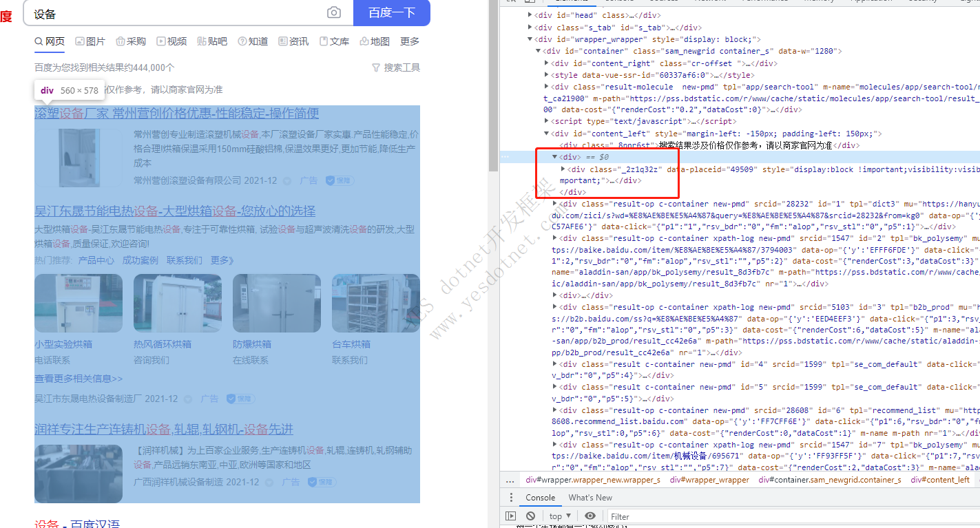
Task: Click the 搜索工具 funnel filter icon
Action: (x=376, y=67)
